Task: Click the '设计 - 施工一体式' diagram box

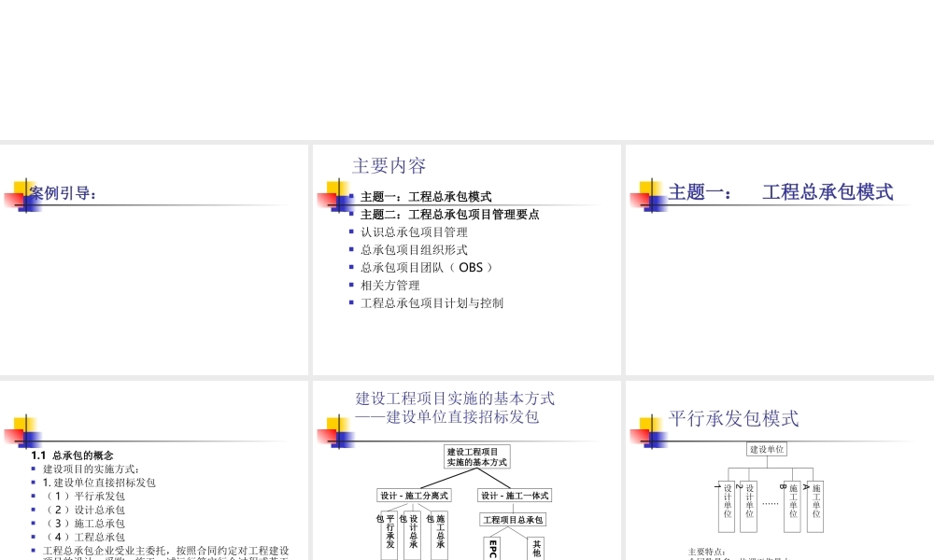Action: point(515,495)
